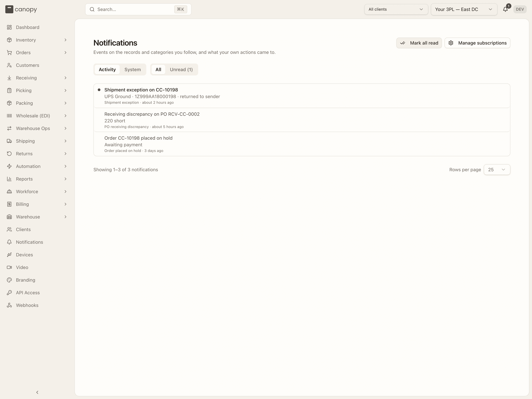Click the search magnifier icon
This screenshot has height=399, width=532.
92,9
